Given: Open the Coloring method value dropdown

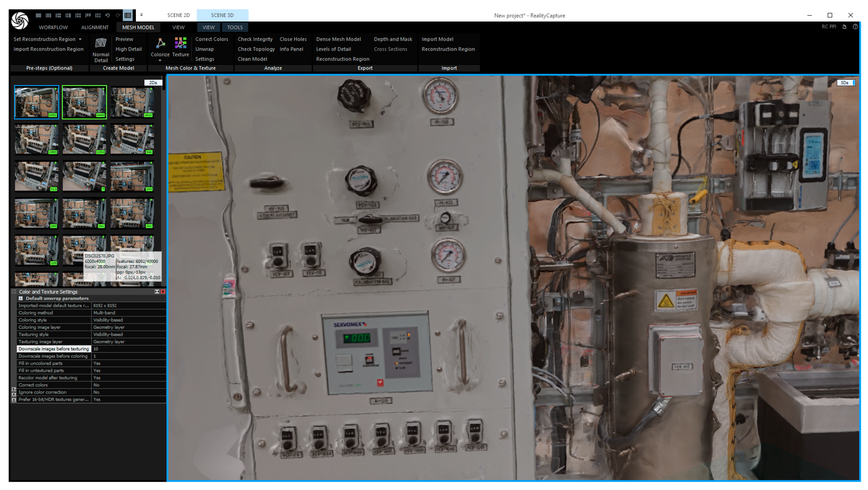Looking at the screenshot, I should coord(128,313).
